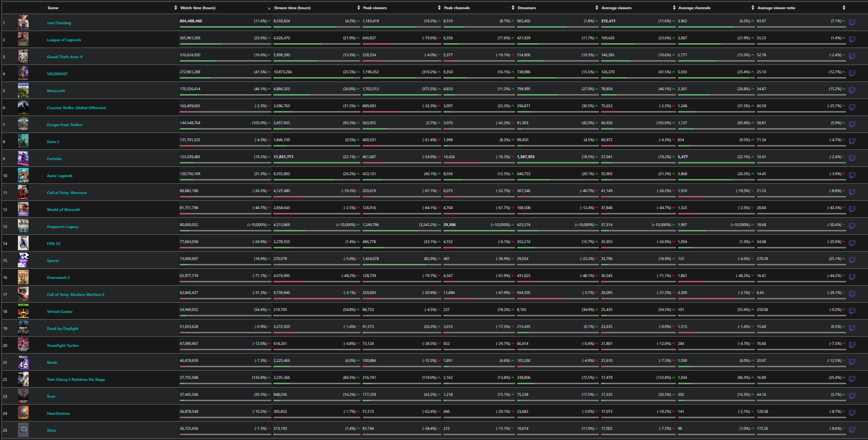Screen dimensions: 868x440
Task: Click Twitch icon in Minecraft row
Action: click(x=852, y=90)
